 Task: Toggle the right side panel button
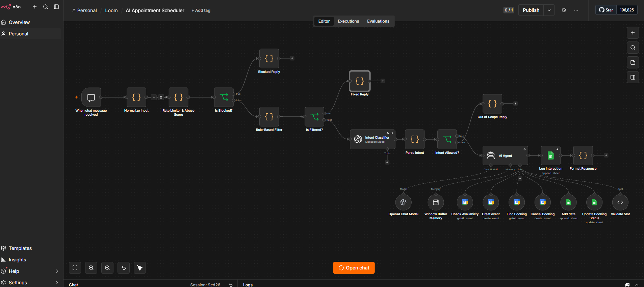click(633, 77)
